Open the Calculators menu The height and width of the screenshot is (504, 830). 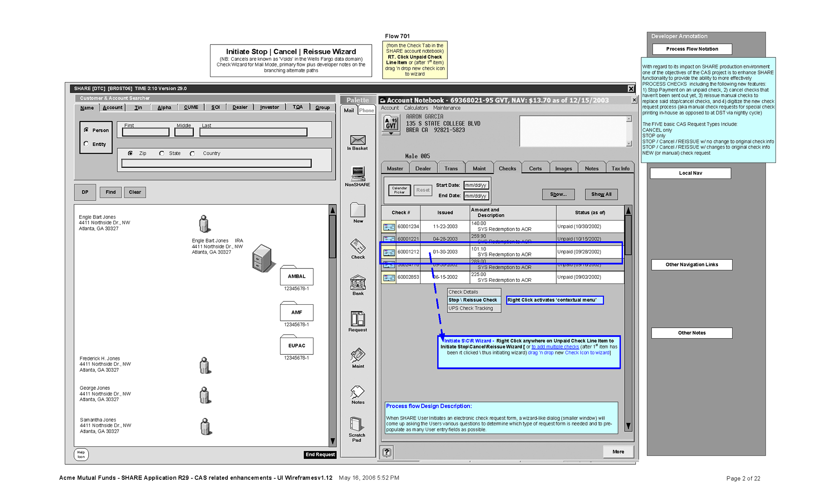coord(415,108)
